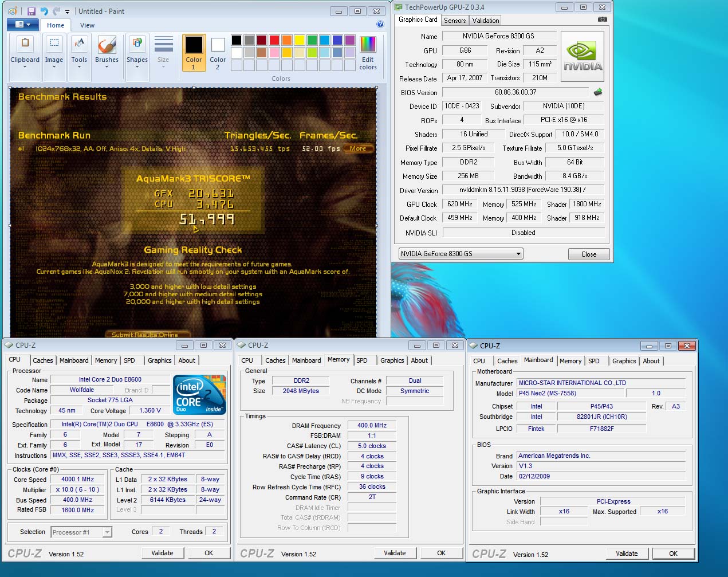Click the Brushes paintbrush icon
The image size is (728, 577).
pos(107,45)
